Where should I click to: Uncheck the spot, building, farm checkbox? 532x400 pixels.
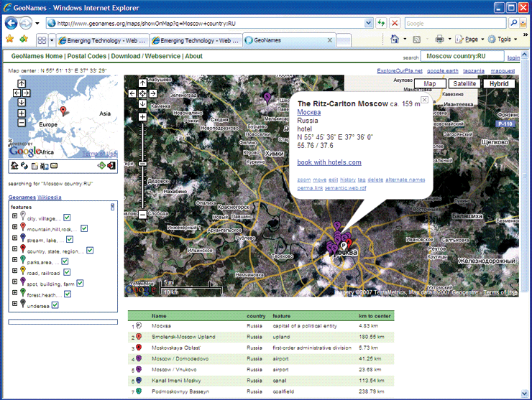(x=80, y=283)
